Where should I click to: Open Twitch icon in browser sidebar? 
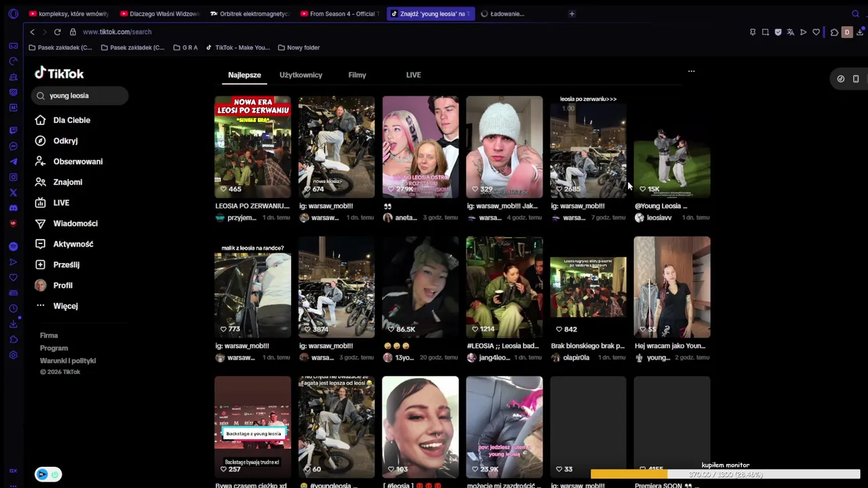(14, 130)
